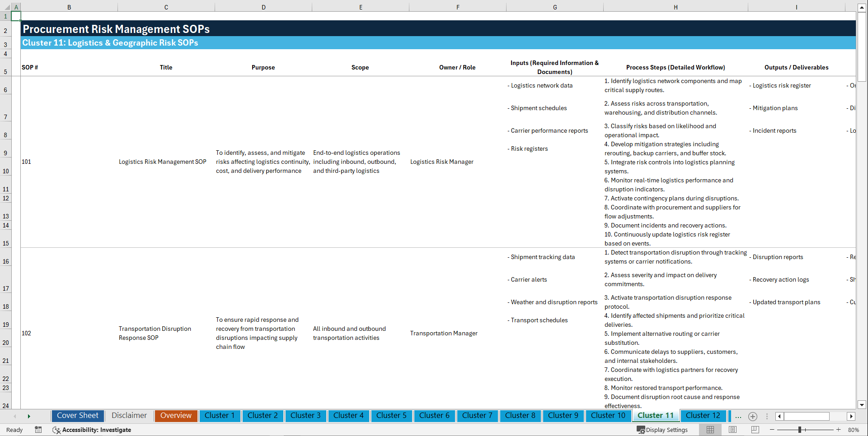Switch to Cluster 6 sheet
Viewport: 868px width, 436px height.
(434, 416)
